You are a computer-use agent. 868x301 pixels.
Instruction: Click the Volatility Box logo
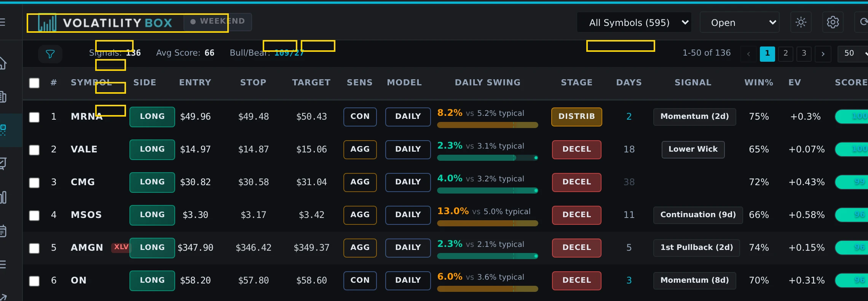(105, 23)
